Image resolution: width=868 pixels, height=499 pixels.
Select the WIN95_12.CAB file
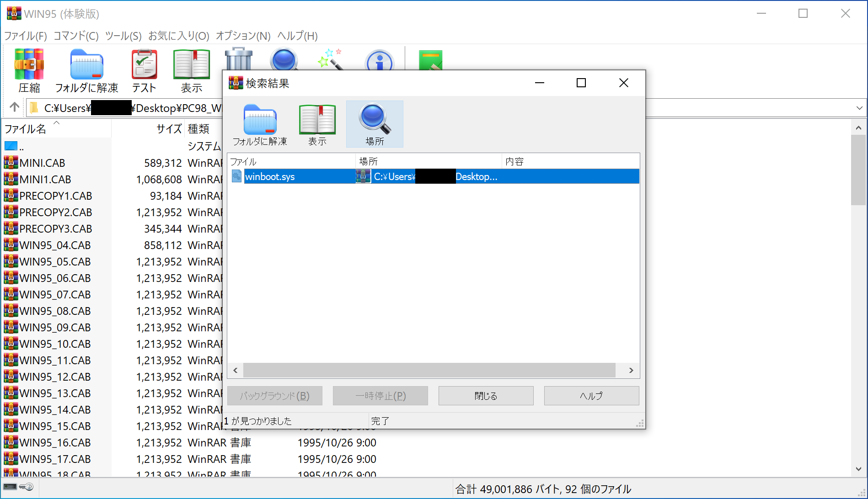click(x=112, y=377)
